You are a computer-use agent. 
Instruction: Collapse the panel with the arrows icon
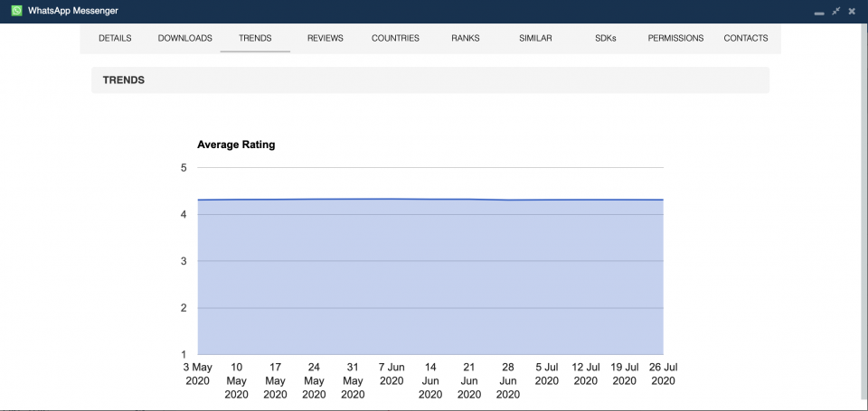tap(835, 11)
